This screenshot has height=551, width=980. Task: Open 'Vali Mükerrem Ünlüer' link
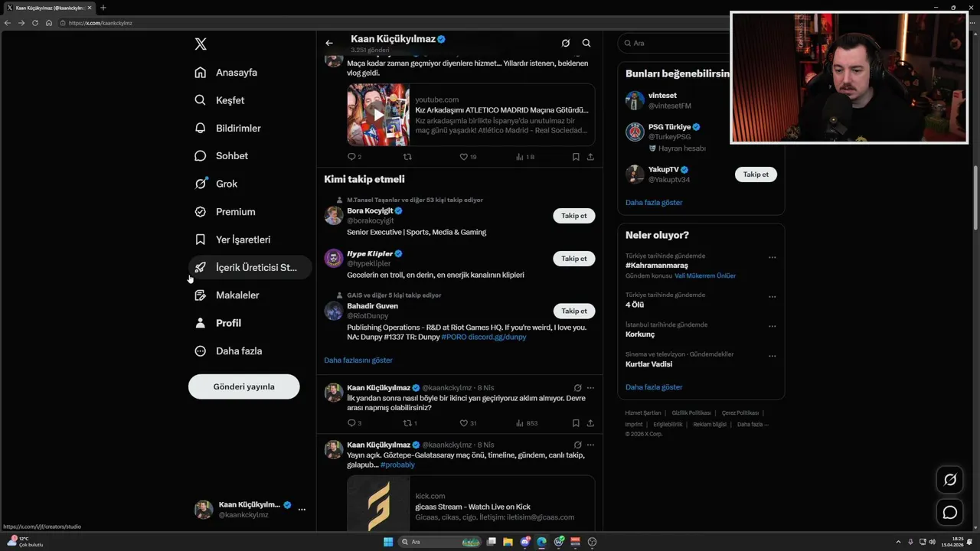[705, 275]
